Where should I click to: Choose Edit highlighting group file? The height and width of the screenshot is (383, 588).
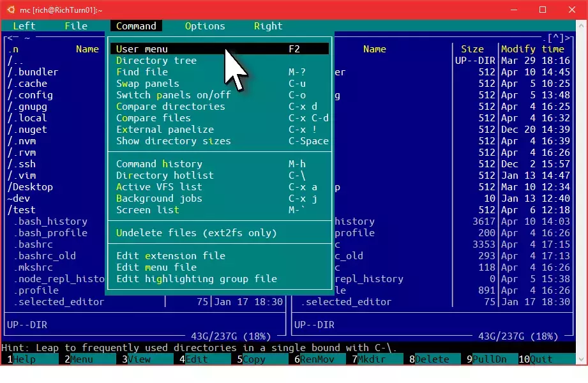[220, 279]
